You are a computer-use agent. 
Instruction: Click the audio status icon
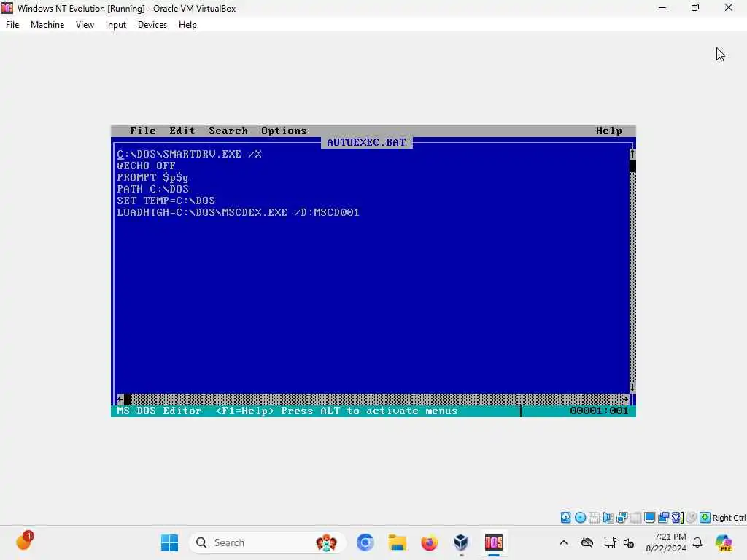608,518
